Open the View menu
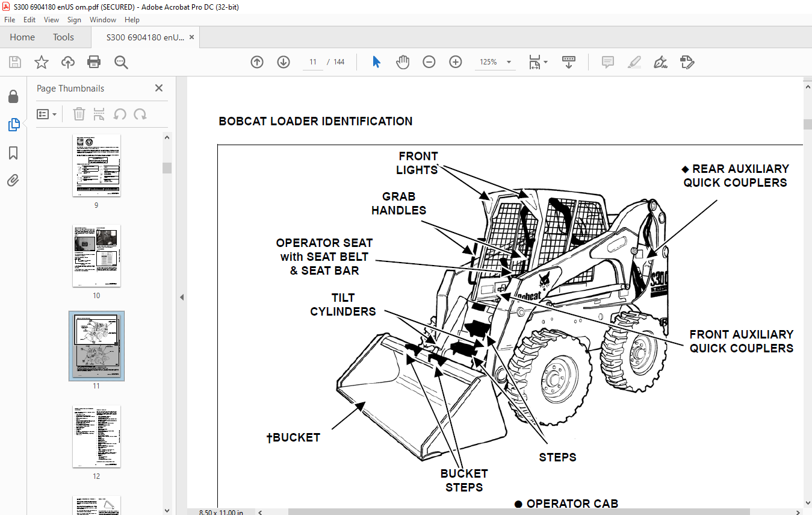 point(51,20)
